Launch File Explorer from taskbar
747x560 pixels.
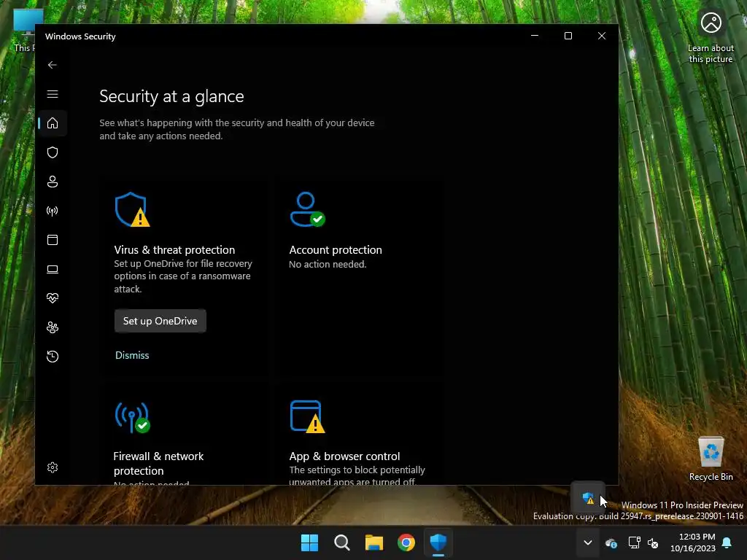coord(374,542)
